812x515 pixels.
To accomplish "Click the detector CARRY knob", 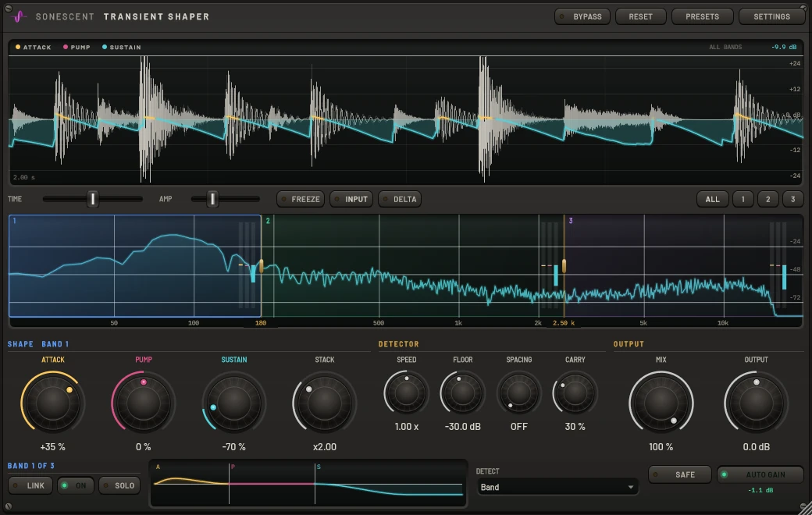I will pos(575,392).
